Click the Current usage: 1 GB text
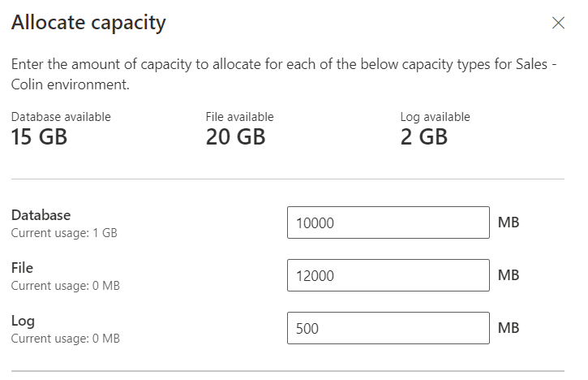The width and height of the screenshot is (588, 380). click(64, 233)
